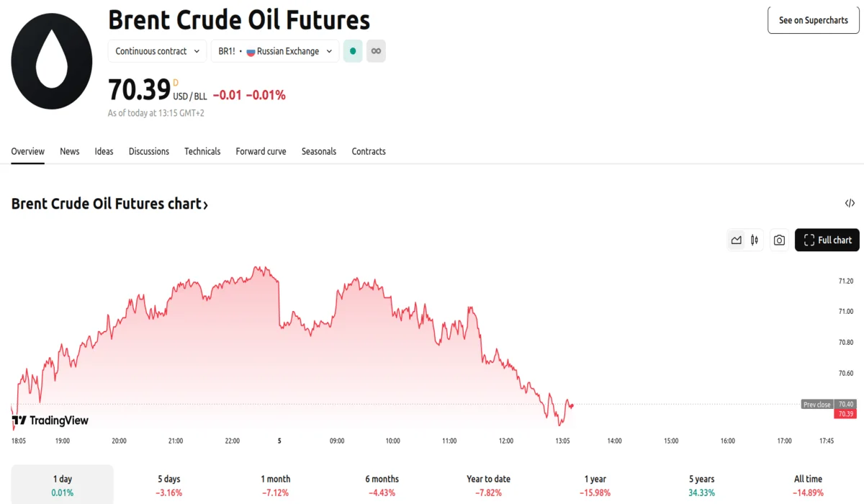Select the All time range
The width and height of the screenshot is (864, 504).
807,485
